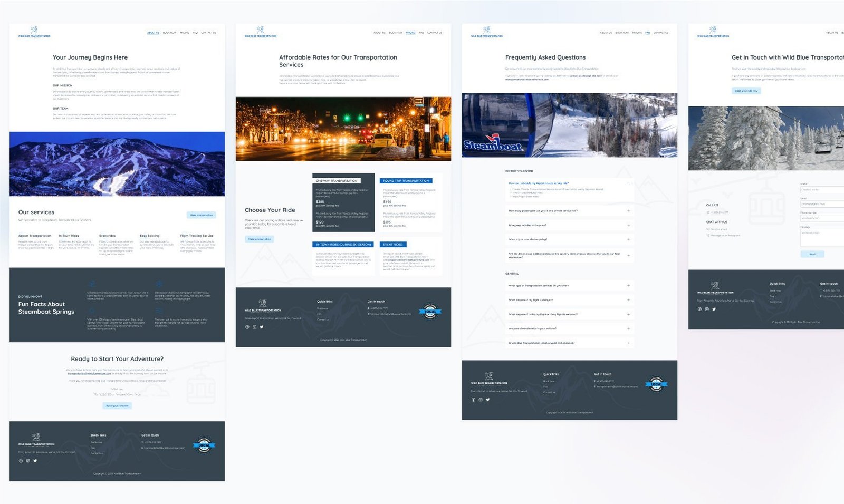This screenshot has height=504, width=844.
Task: Open Twitter icon in Pricing page footer
Action: point(262,327)
